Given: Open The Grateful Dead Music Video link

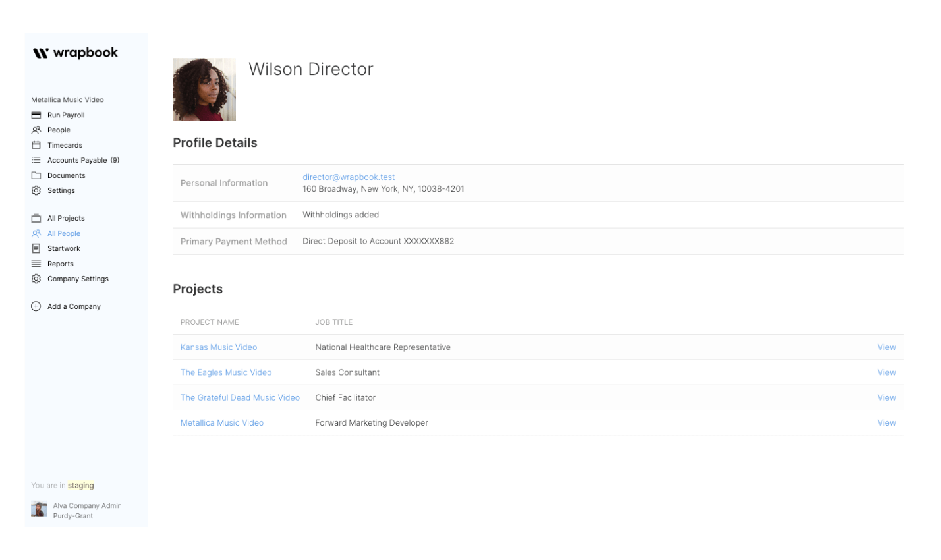Looking at the screenshot, I should click(240, 398).
